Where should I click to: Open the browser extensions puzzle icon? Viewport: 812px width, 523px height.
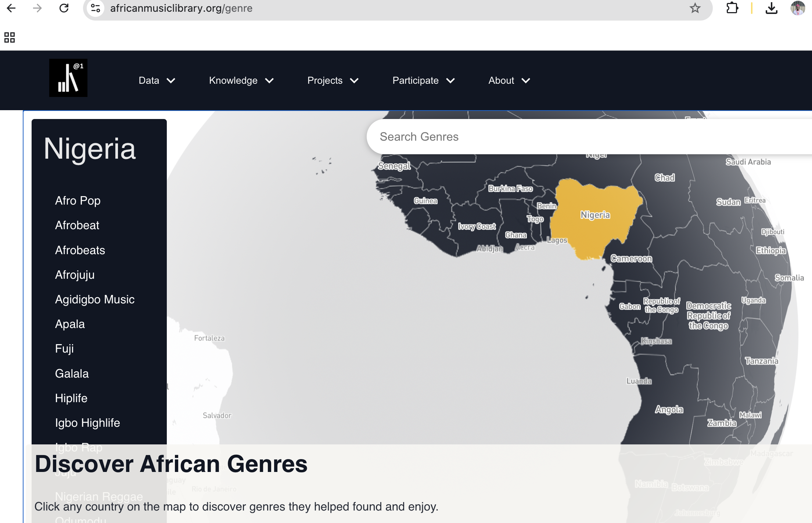[x=732, y=8]
